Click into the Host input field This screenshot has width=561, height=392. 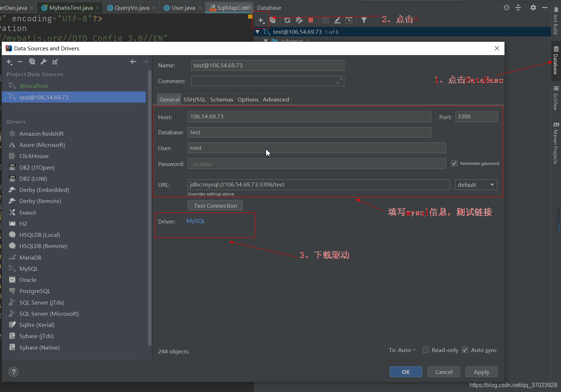tap(309, 117)
